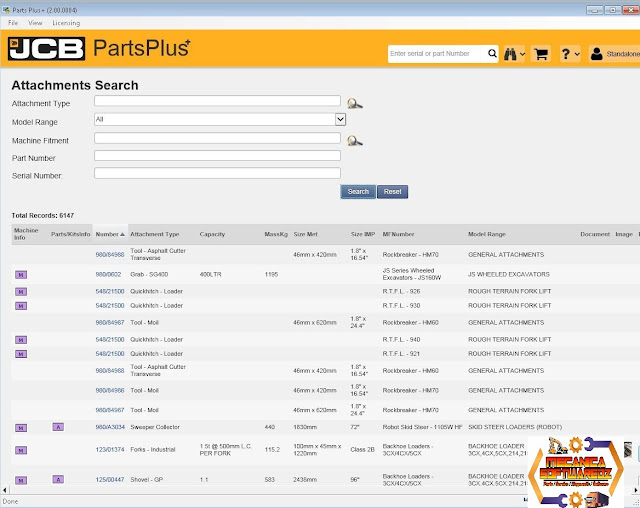Viewport: 640px width, 508px height.
Task: Click M icon in R.T.F.L. - 921 row
Action: [x=21, y=354]
